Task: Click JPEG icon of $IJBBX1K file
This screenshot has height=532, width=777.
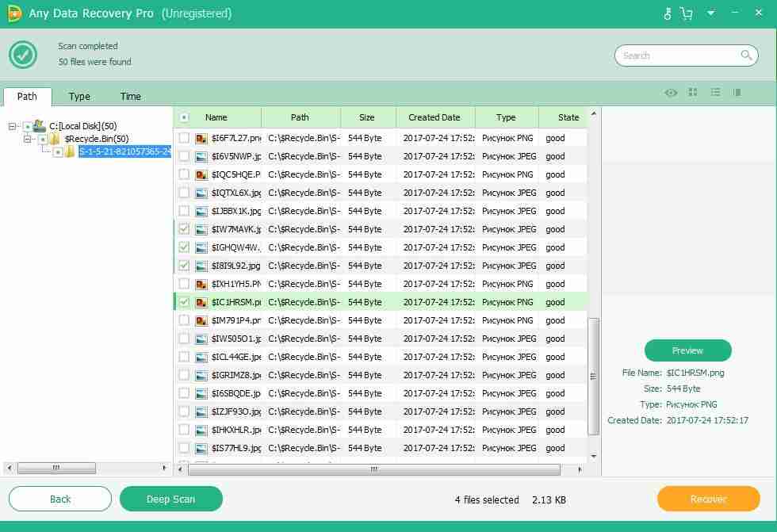Action: [x=201, y=212]
